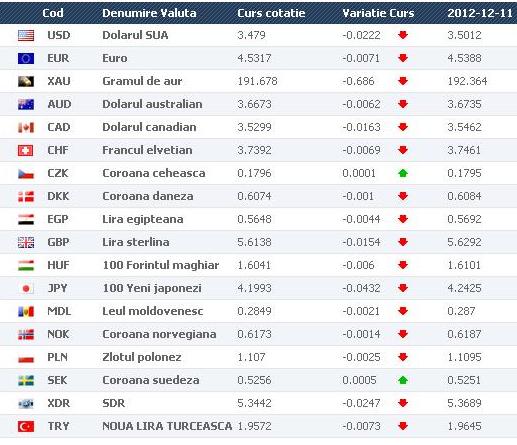The image size is (517, 445).
Task: Click the USA flag icon
Action: 26,35
